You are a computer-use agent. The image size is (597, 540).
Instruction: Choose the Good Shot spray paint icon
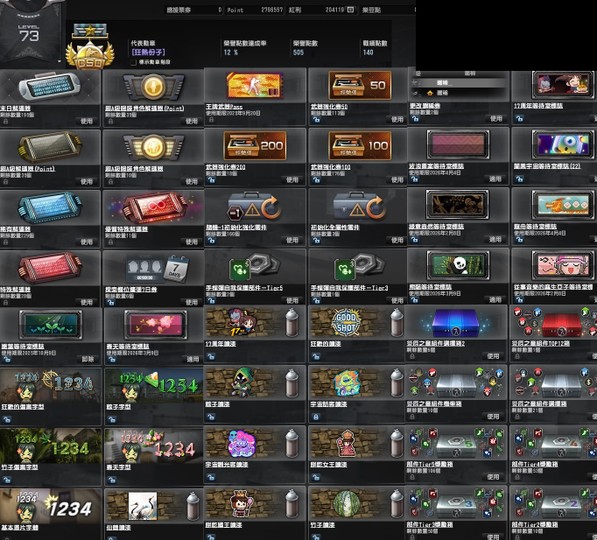pyautogui.click(x=345, y=323)
